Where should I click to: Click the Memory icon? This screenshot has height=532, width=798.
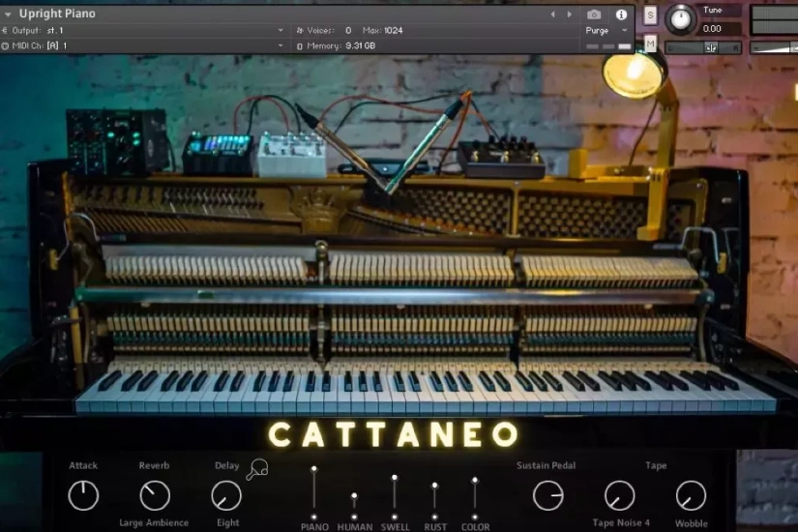[300, 46]
